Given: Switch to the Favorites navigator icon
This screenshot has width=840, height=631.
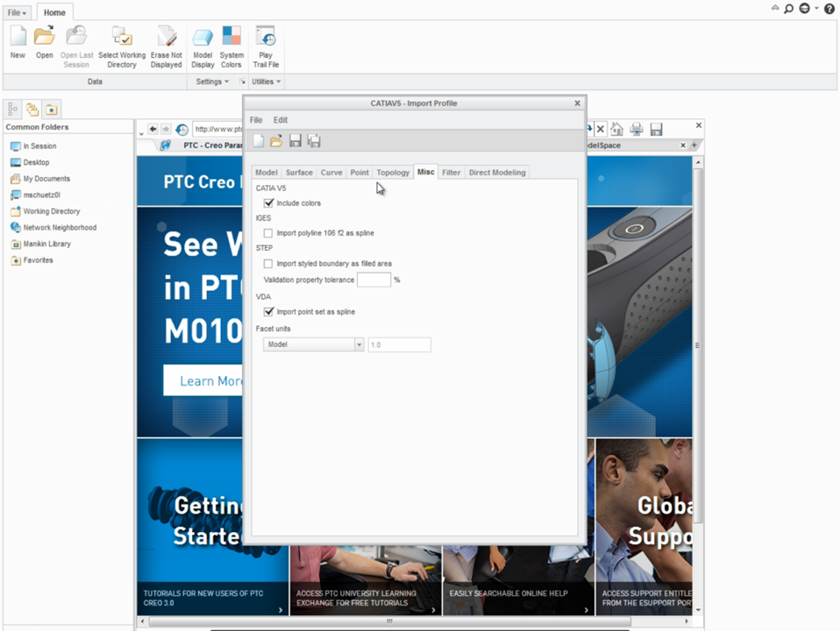Looking at the screenshot, I should coord(52,110).
